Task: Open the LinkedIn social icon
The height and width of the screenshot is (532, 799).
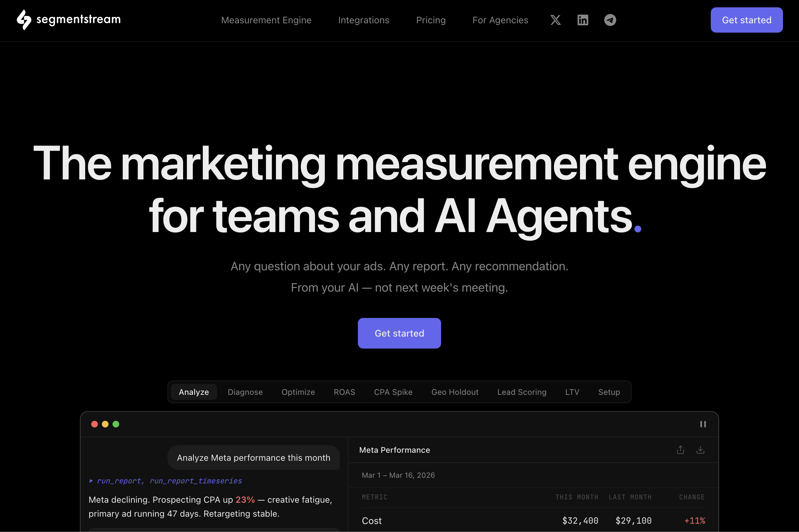Action: (x=583, y=20)
